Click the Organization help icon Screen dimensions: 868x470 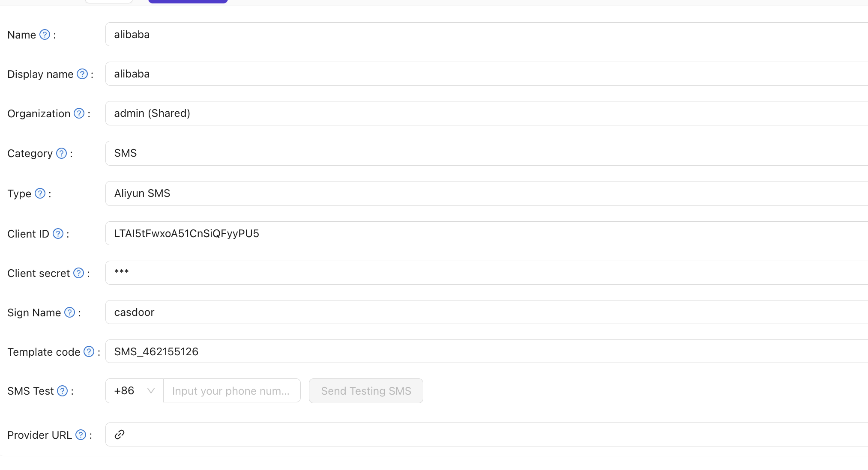78,113
